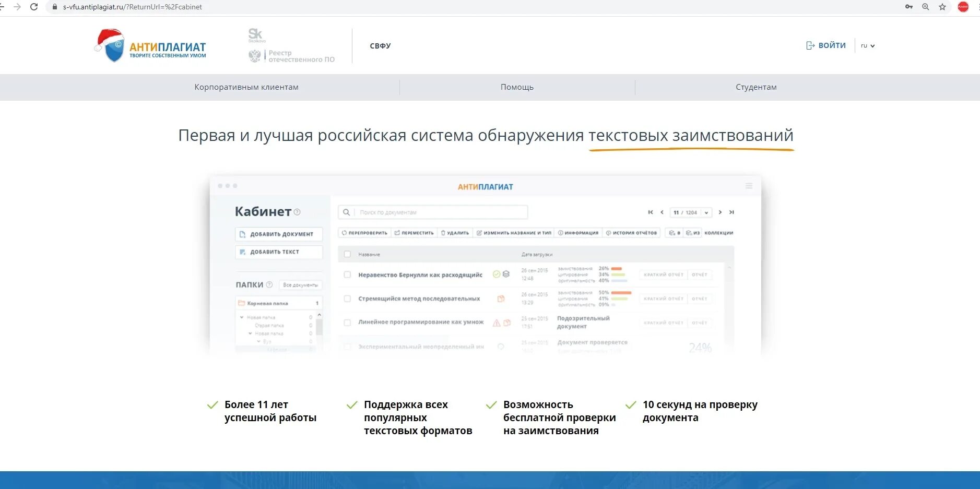Go to first page icon in preview
This screenshot has height=489, width=980.
coord(651,212)
